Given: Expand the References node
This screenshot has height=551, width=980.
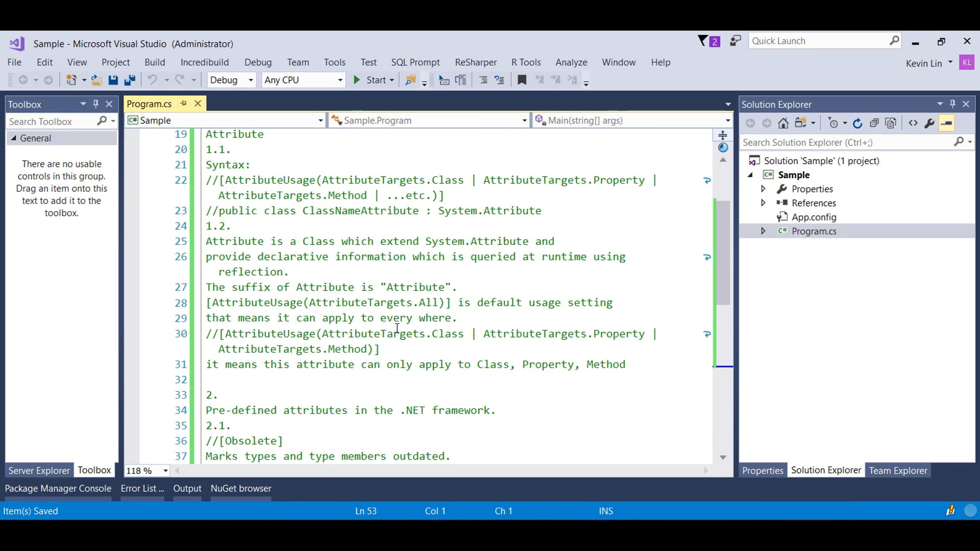Looking at the screenshot, I should point(763,203).
